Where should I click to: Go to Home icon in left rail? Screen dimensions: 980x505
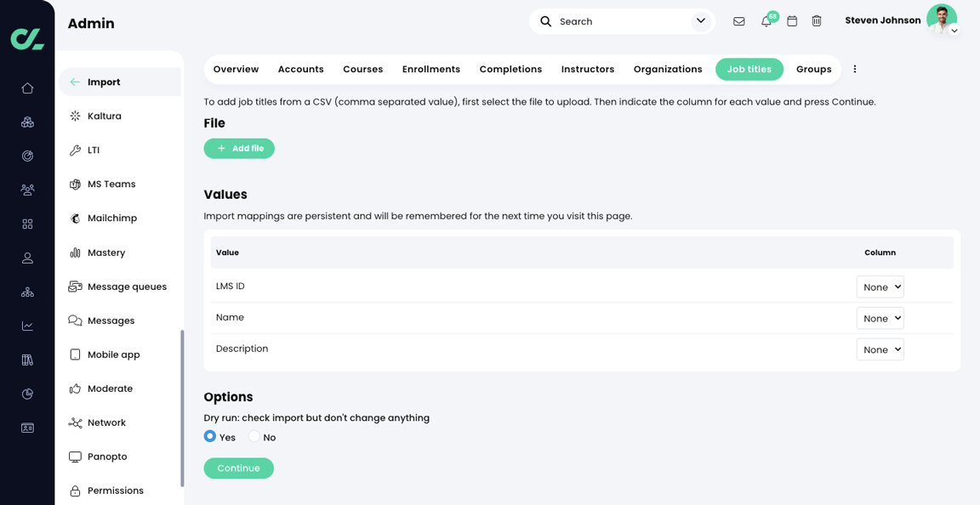(27, 88)
